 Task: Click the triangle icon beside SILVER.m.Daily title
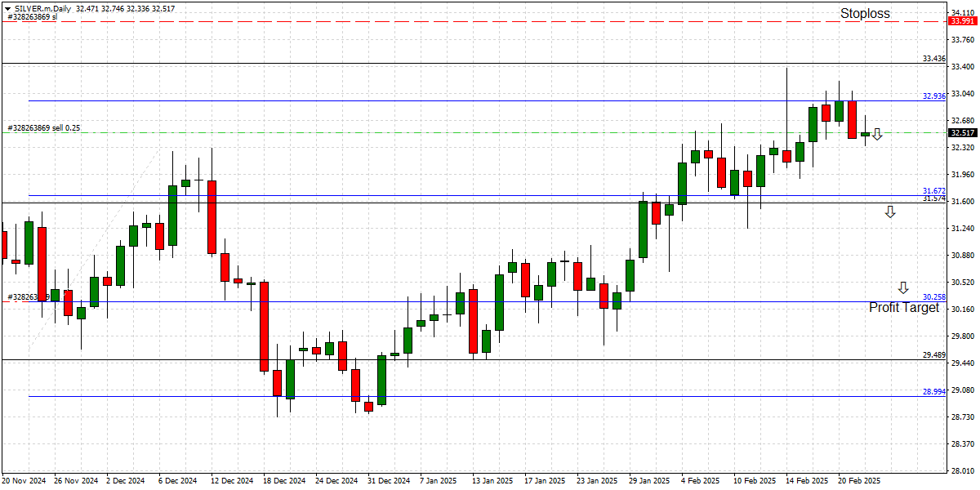coord(7,7)
